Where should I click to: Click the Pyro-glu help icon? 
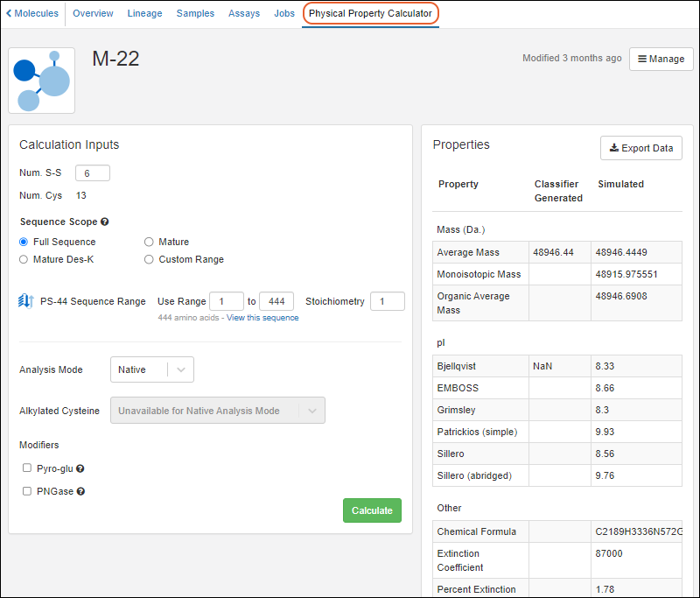click(80, 468)
